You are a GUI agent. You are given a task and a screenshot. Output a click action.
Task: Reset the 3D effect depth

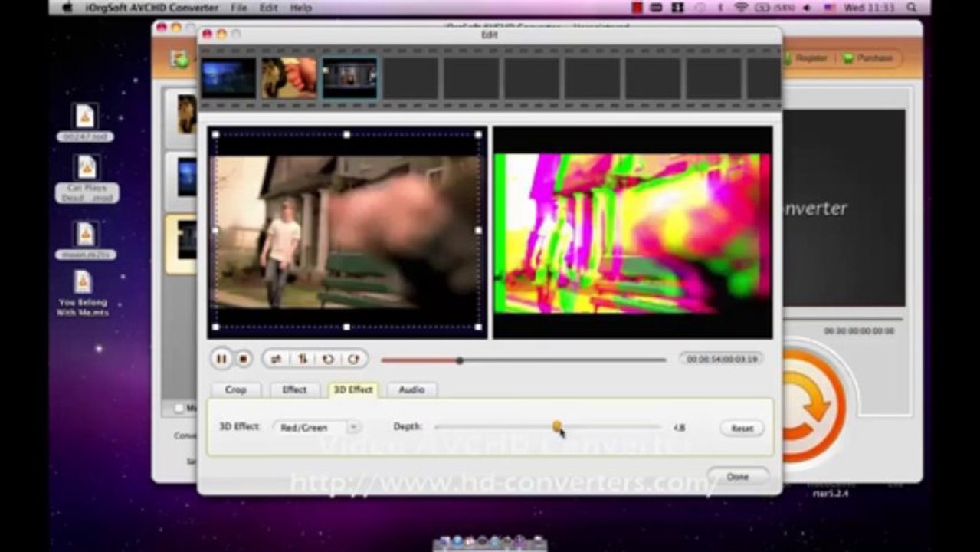742,429
